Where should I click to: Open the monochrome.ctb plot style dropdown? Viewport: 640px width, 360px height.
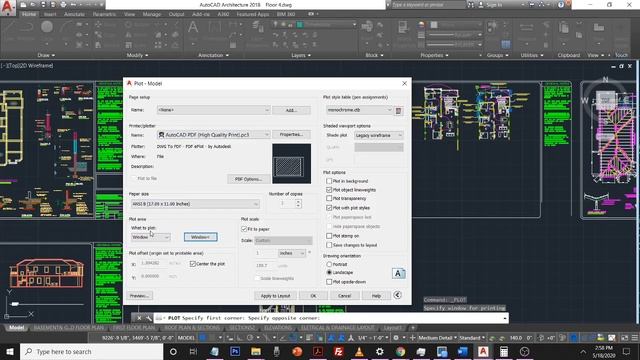tap(359, 110)
